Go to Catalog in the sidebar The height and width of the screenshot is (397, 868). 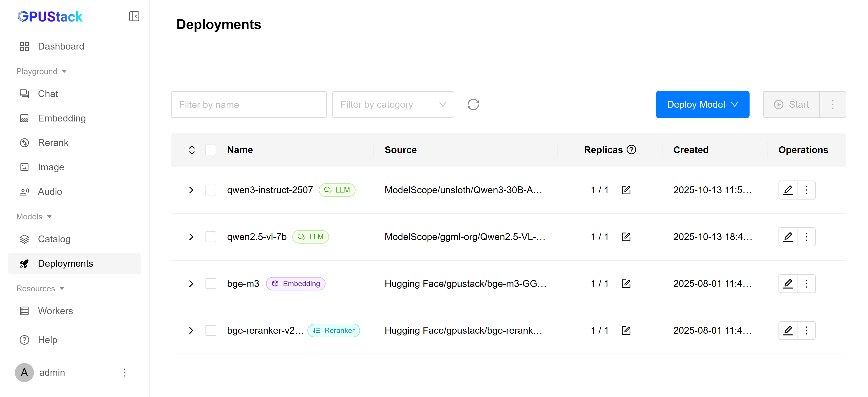[x=54, y=239]
